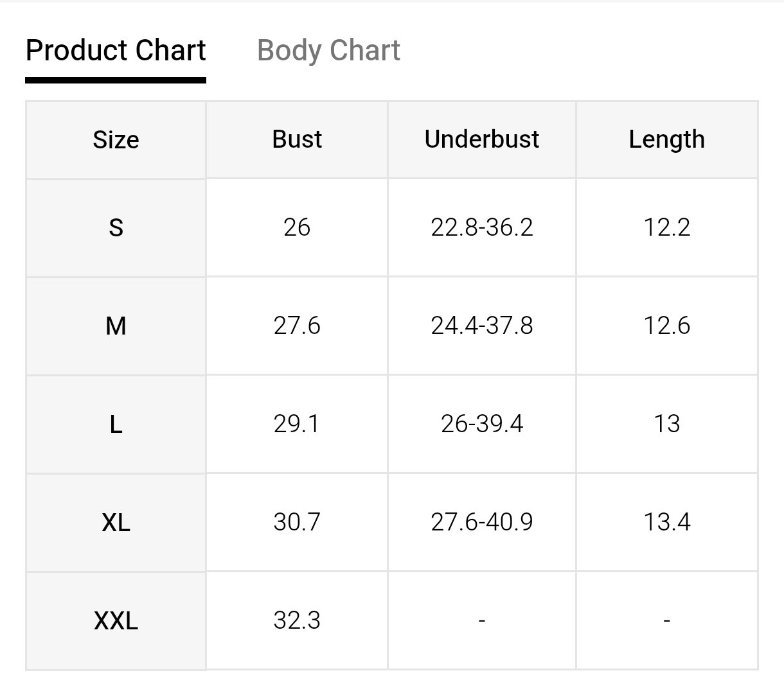Click the bust value 32.3
784x691 pixels.
tap(297, 620)
